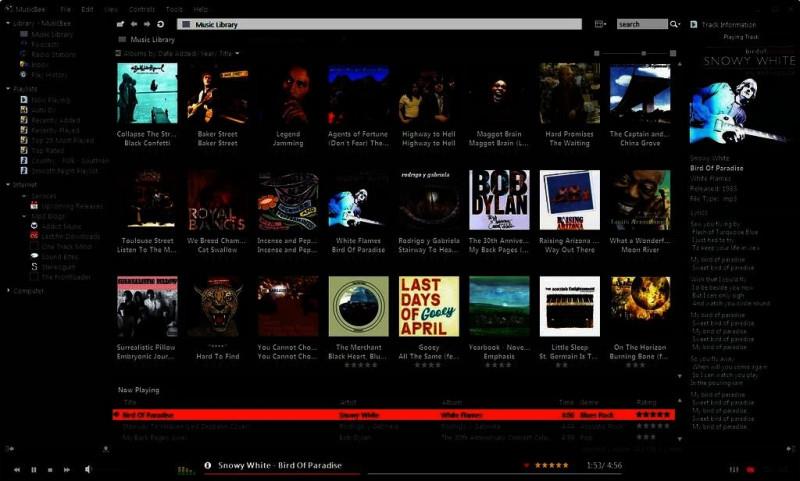The image size is (800, 481).
Task: Click the heart love icon in player bar
Action: point(527,465)
